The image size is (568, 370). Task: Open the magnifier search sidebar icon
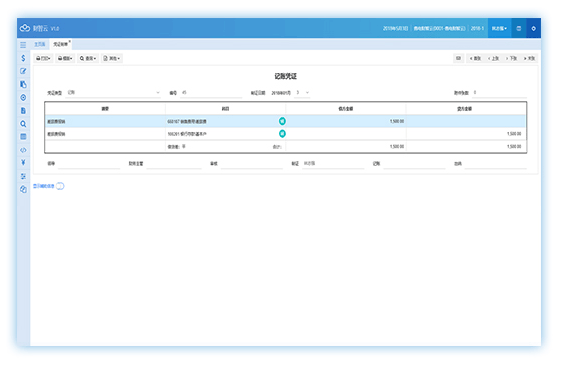click(x=23, y=124)
